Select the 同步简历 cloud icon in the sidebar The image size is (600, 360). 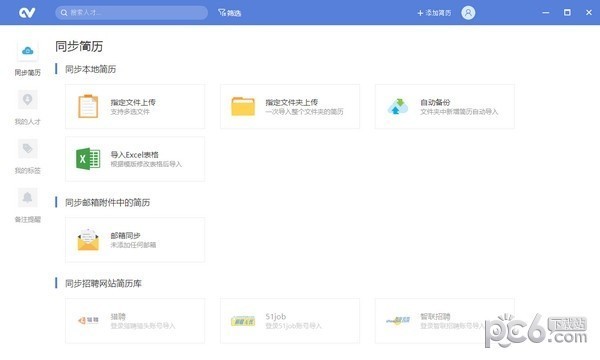tap(28, 50)
